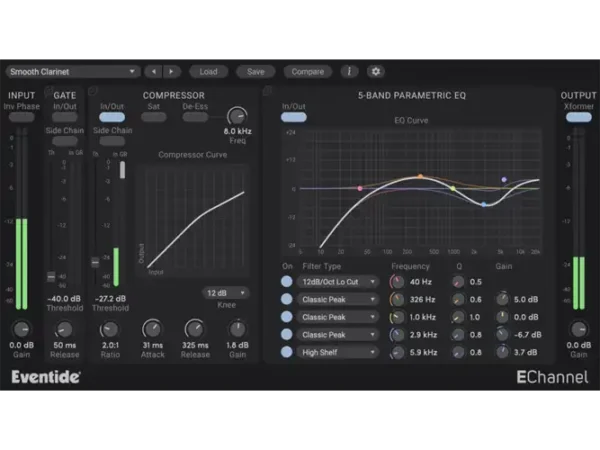Image resolution: width=600 pixels, height=450 pixels.
Task: Turn off the 12dB/Oct Lo Cut band
Action: (x=287, y=282)
